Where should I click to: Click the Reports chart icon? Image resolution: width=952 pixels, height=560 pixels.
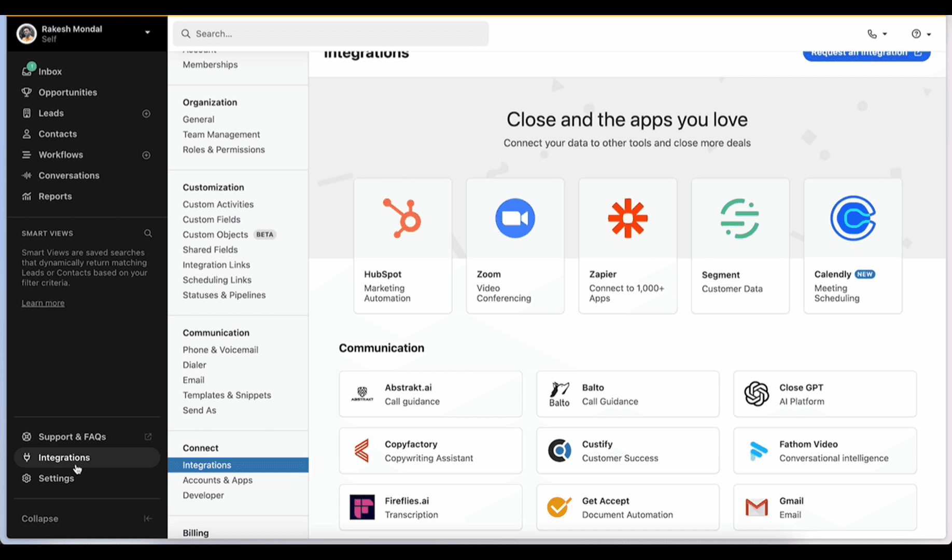pos(26,196)
